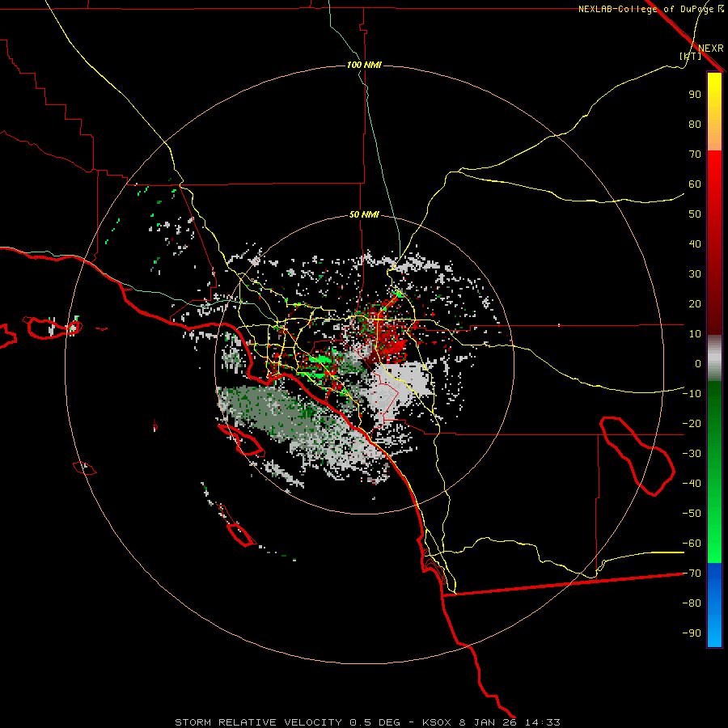The width and height of the screenshot is (728, 728).
Task: Click the 10 scale label
Action: coord(695,334)
